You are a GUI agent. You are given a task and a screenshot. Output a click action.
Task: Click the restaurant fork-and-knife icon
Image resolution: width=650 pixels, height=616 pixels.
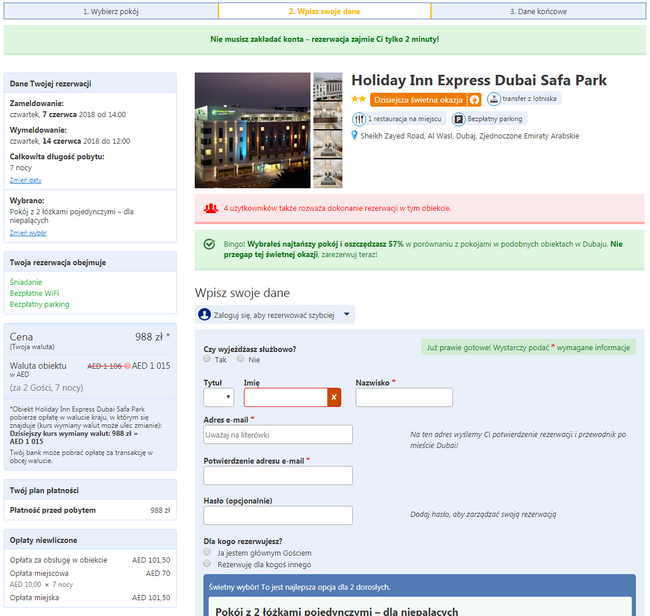tap(359, 119)
